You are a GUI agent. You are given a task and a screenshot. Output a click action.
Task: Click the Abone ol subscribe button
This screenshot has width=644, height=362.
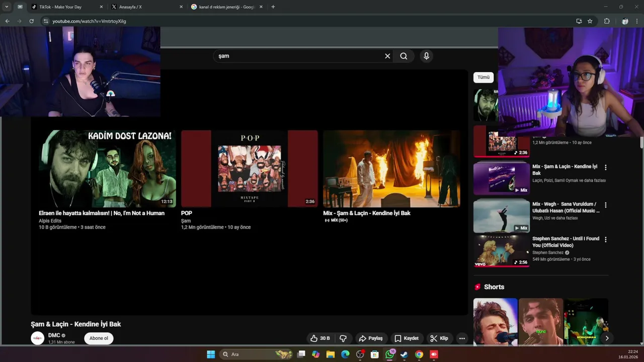[x=99, y=338]
